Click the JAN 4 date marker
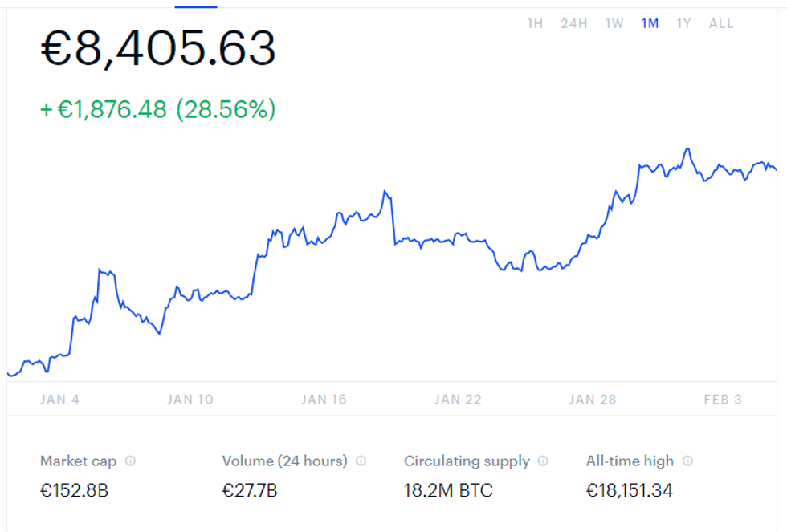The width and height of the screenshot is (787, 532). pos(59,399)
